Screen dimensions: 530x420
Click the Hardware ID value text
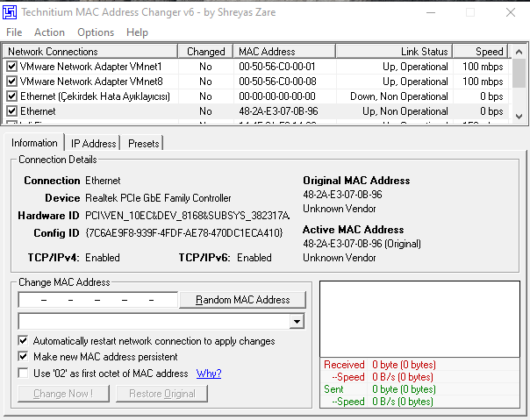point(187,216)
